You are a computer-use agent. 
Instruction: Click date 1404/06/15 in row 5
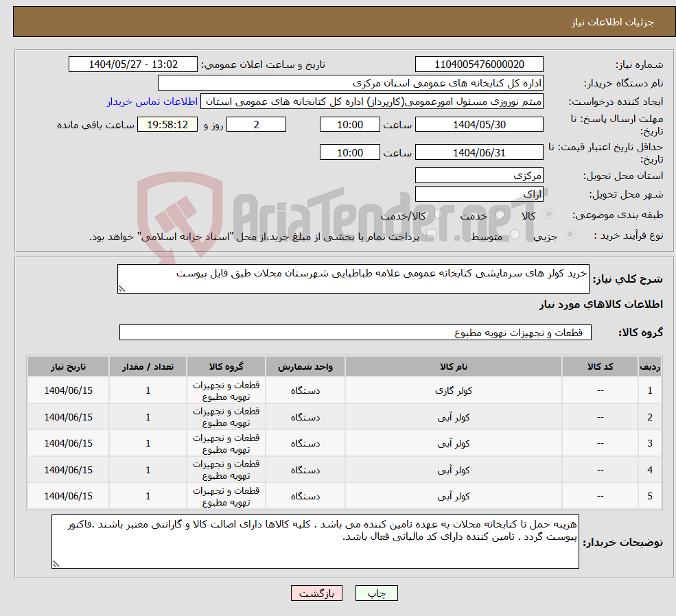point(68,496)
